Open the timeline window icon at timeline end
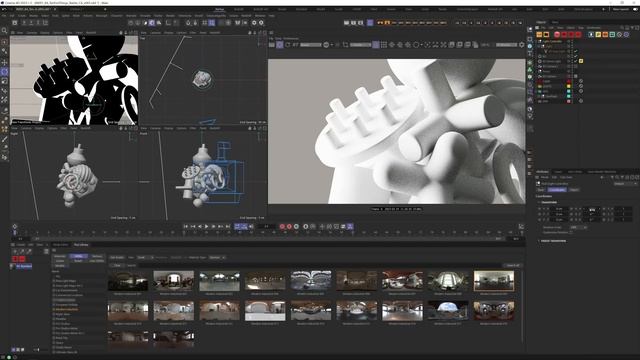 coord(521,226)
